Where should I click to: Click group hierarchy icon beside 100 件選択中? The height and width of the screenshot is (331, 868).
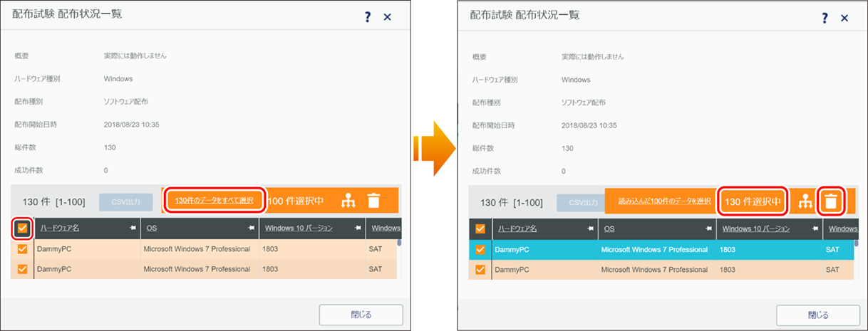point(348,201)
